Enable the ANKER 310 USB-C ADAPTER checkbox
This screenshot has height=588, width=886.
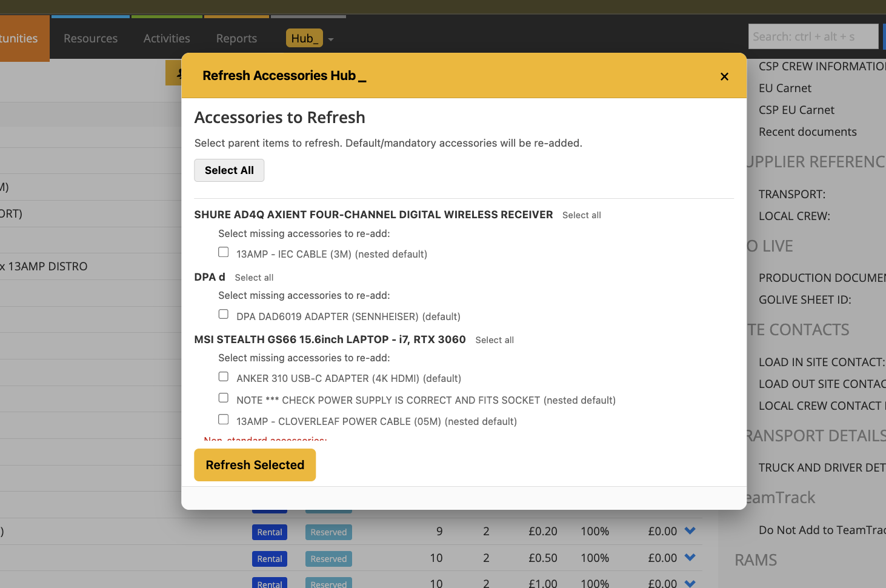tap(223, 376)
